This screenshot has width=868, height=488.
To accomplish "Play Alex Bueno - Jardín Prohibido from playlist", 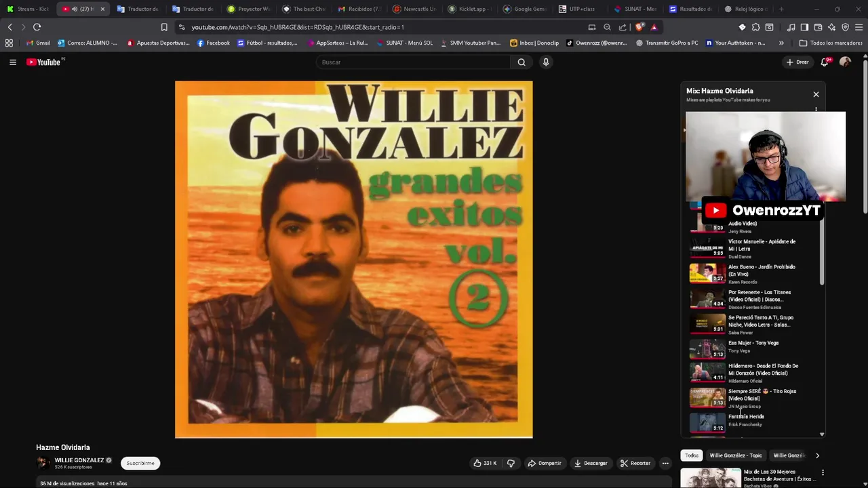I will 753,274.
